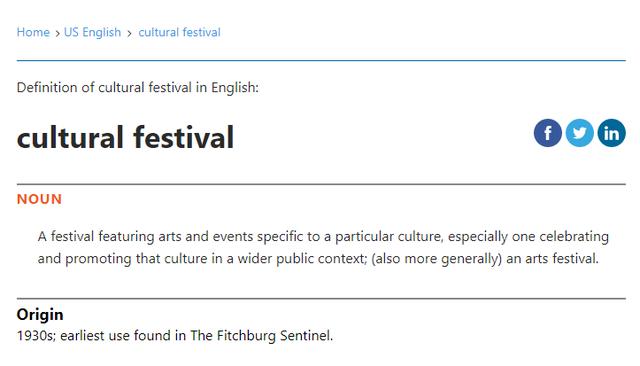Click the blue divider below breadcrumbs
The image size is (640, 366).
click(x=321, y=60)
